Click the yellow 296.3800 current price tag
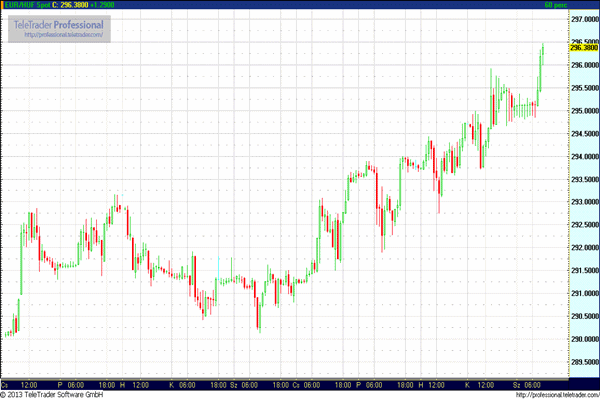 pyautogui.click(x=583, y=47)
